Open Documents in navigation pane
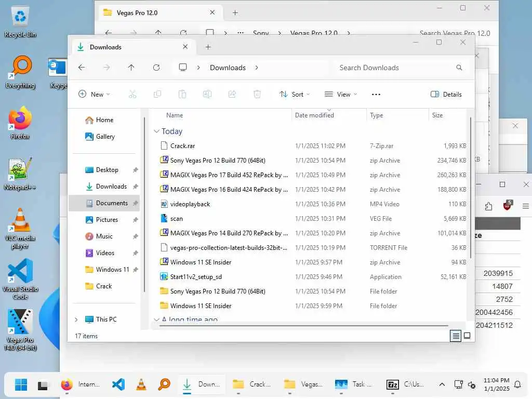The image size is (532, 399). [104, 203]
